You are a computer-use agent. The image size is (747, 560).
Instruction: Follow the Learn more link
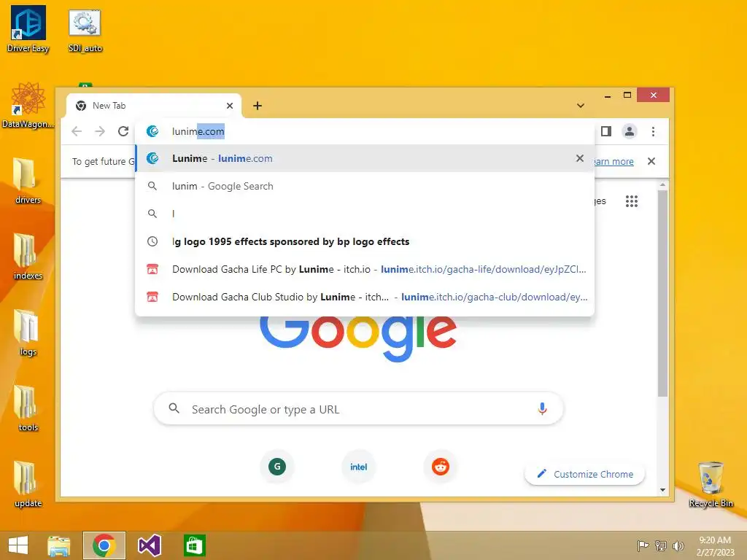coord(614,161)
